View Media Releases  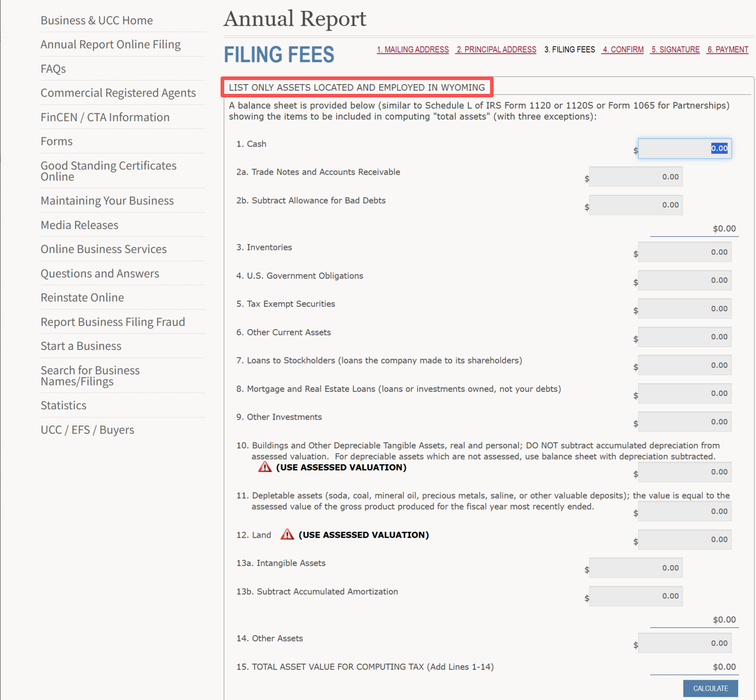tap(80, 225)
